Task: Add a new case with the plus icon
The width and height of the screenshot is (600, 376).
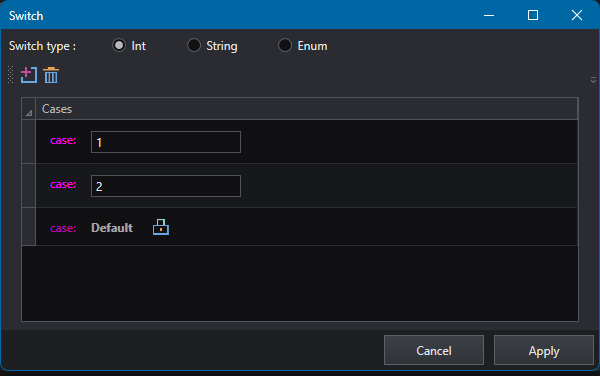Action: click(x=29, y=75)
